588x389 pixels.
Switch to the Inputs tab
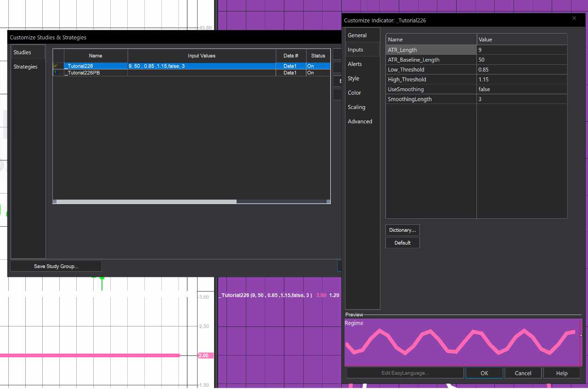tap(362, 50)
